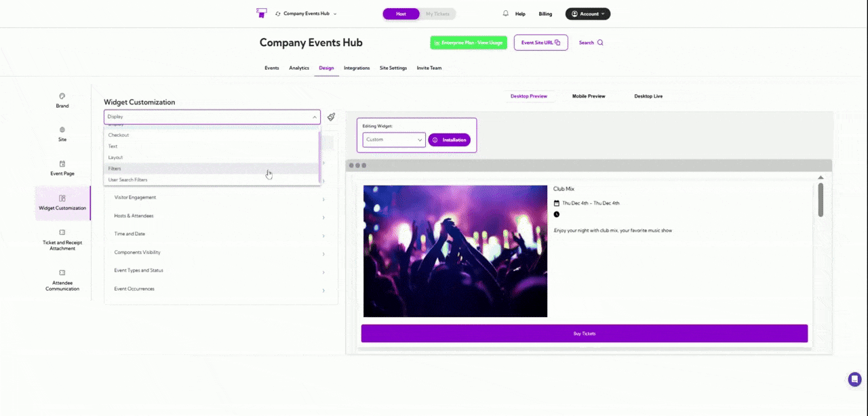This screenshot has width=868, height=416.
Task: Click the Ticket and Receipt Attachment icon
Action: pyautogui.click(x=62, y=232)
